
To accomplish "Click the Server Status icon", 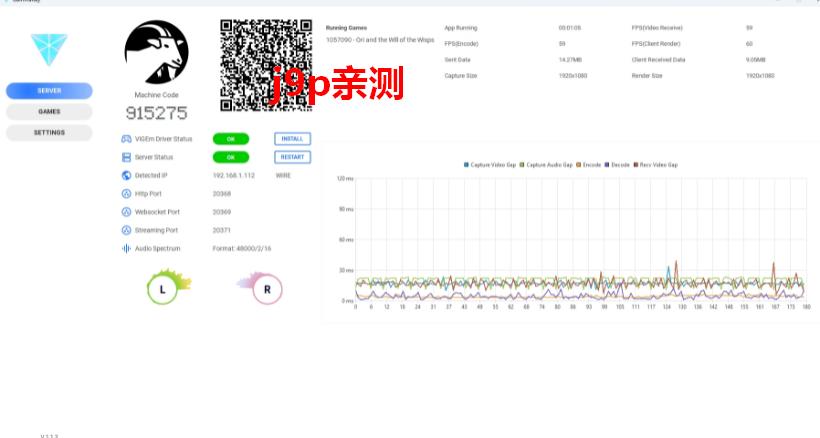I will (126, 157).
